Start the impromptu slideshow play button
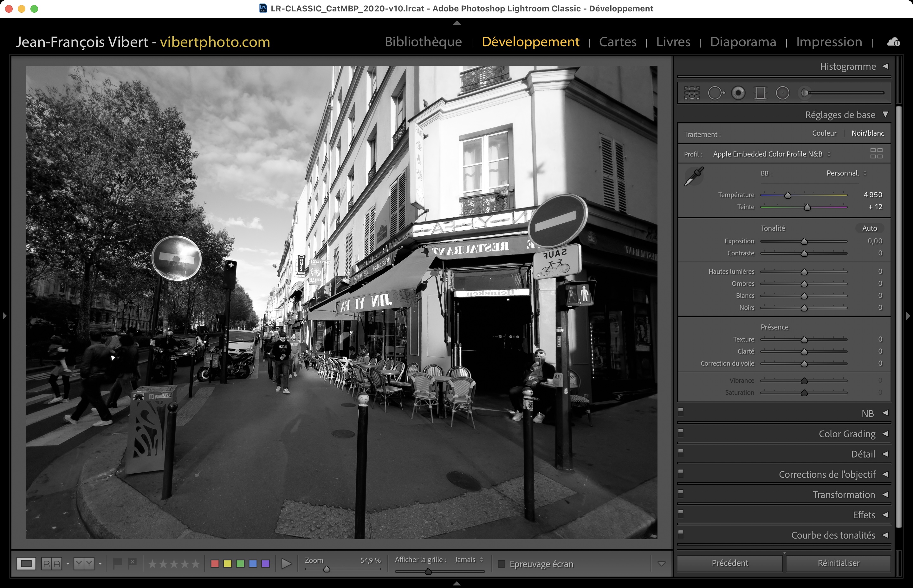This screenshot has height=588, width=913. coord(286,564)
